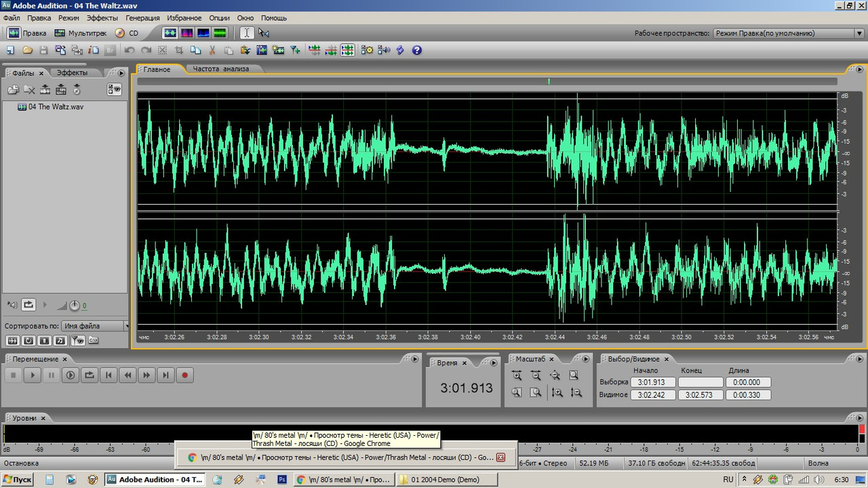The image size is (868, 488).
Task: Toggle loop playback in transport panel
Action: (x=89, y=375)
